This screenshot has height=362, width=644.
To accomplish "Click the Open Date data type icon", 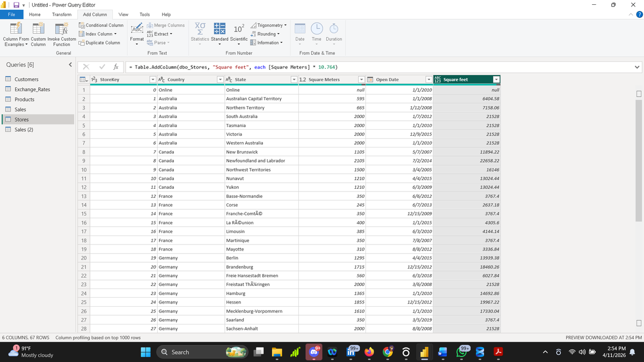I will coord(371,79).
